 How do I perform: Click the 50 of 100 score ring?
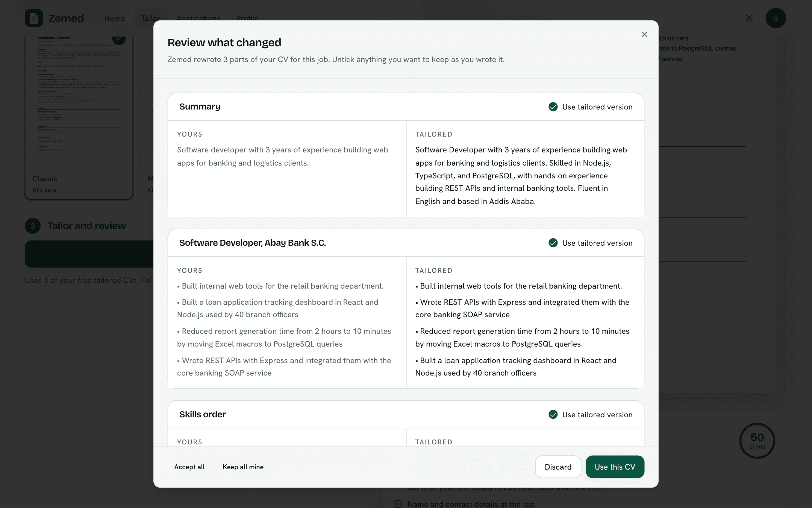[757, 441]
